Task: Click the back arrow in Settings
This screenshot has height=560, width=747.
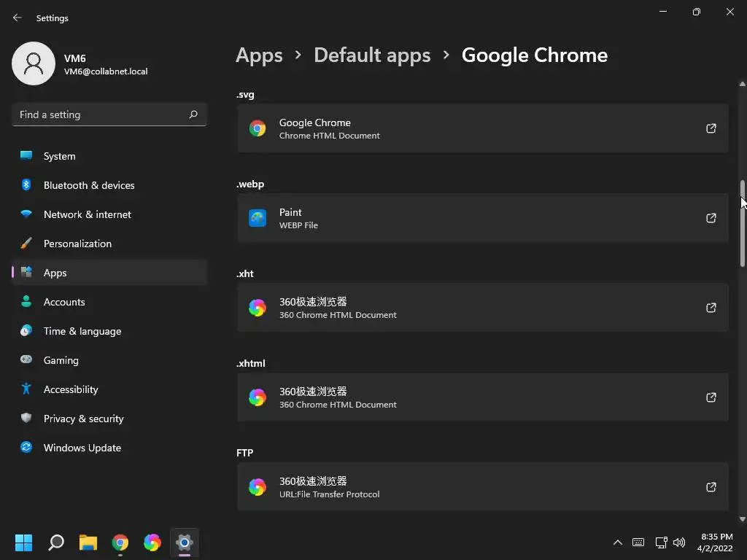Action: click(x=18, y=18)
